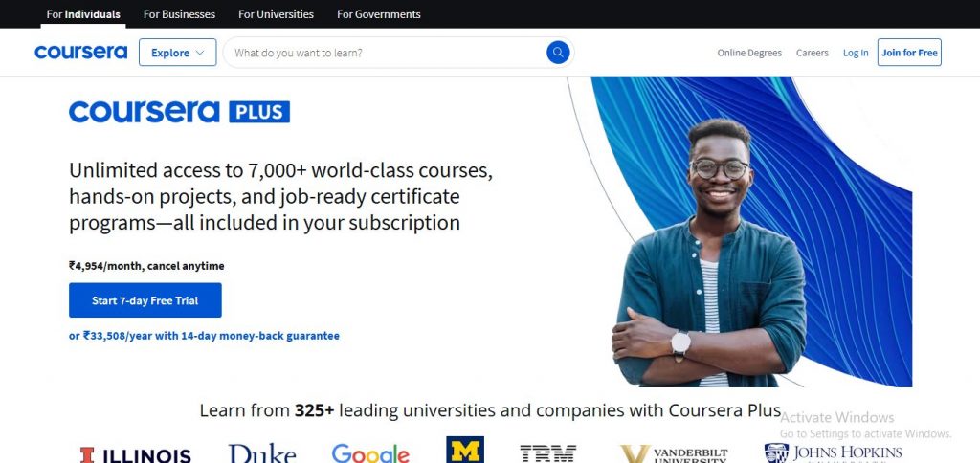The image size is (980, 463).
Task: Open the Log In link
Action: pyautogui.click(x=856, y=54)
